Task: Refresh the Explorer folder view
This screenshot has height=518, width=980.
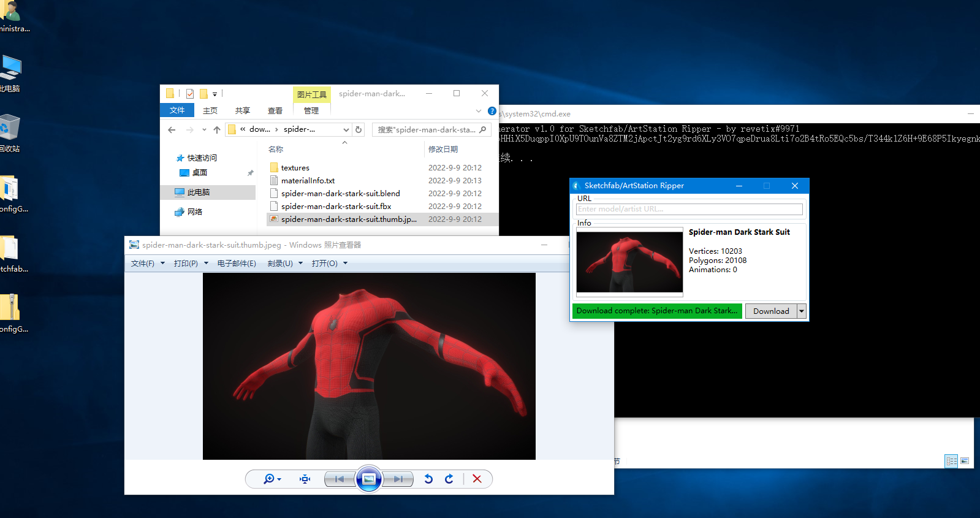Action: pos(359,130)
